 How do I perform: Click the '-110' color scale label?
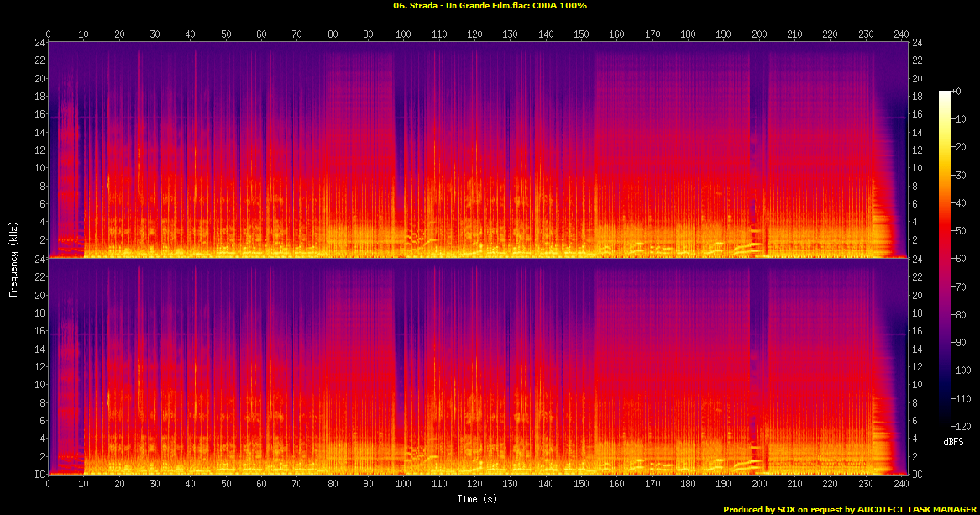[961, 398]
